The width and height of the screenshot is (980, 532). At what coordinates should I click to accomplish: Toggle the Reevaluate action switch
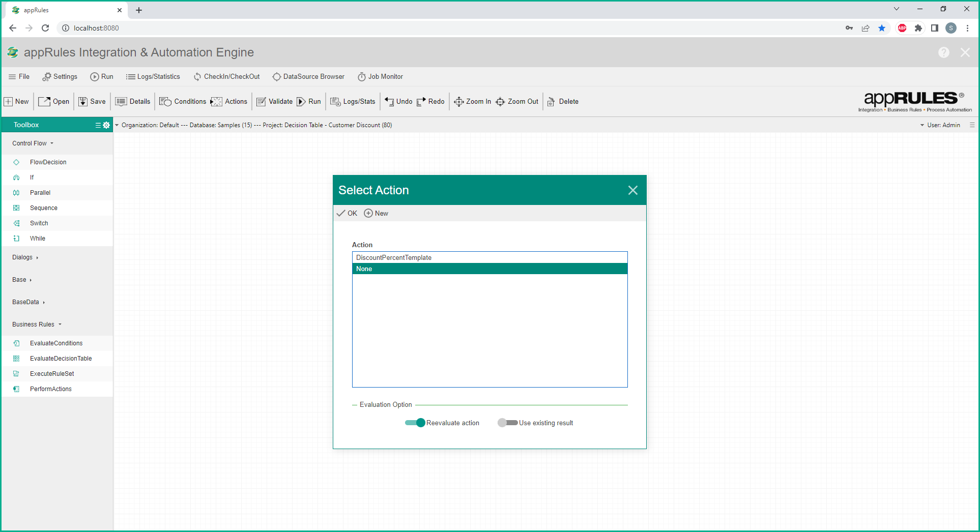(x=415, y=423)
